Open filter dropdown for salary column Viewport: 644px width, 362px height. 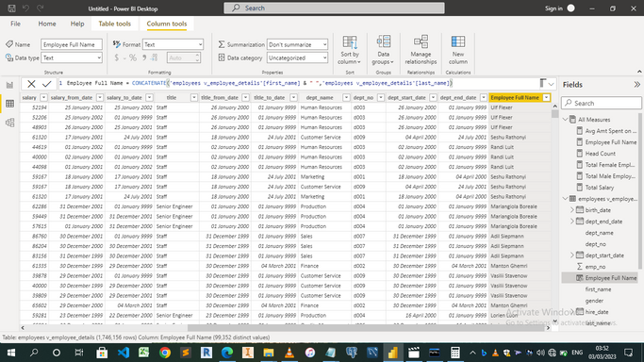[x=43, y=98]
